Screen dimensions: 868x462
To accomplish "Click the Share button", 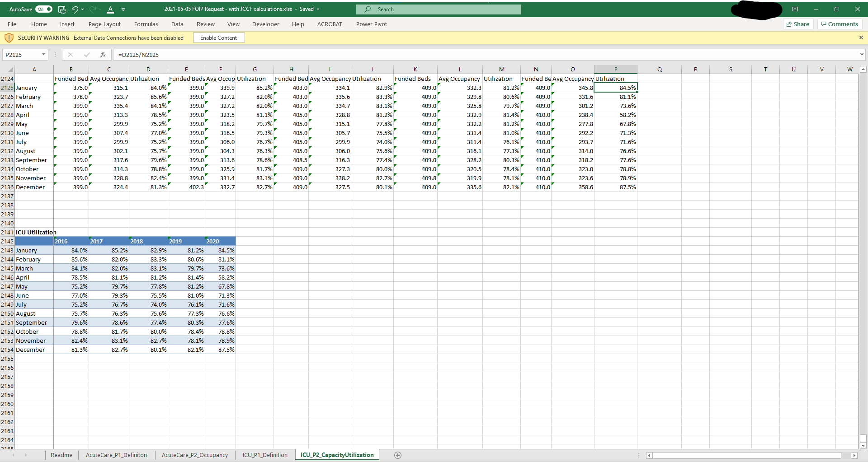I will pyautogui.click(x=798, y=24).
